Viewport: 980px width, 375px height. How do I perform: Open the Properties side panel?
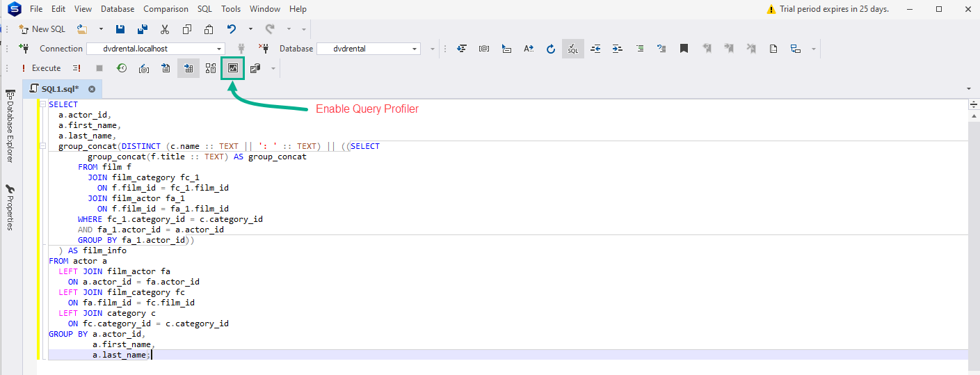coord(10,207)
